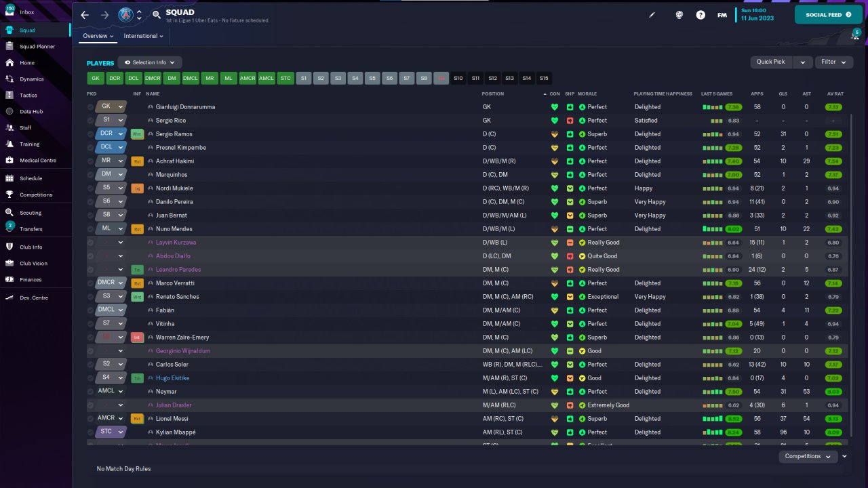Toggle the pick circle for Sergio Ramos
The height and width of the screenshot is (488, 868).
pos(90,134)
